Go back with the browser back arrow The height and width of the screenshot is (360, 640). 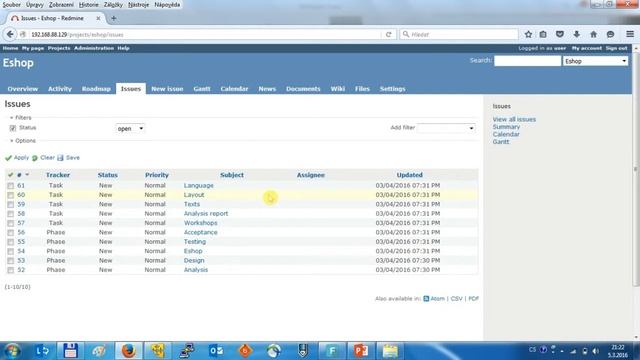[x=10, y=34]
